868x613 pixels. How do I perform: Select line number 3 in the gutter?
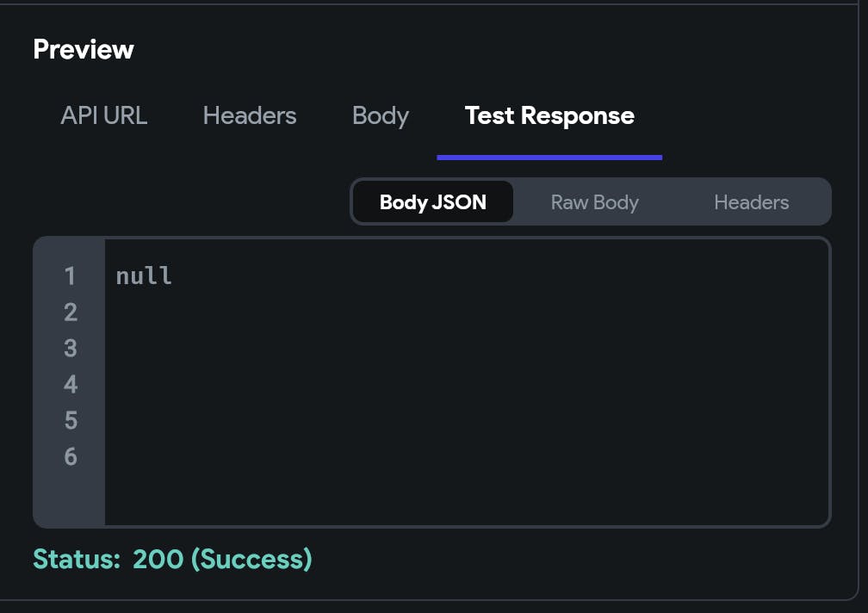(70, 349)
